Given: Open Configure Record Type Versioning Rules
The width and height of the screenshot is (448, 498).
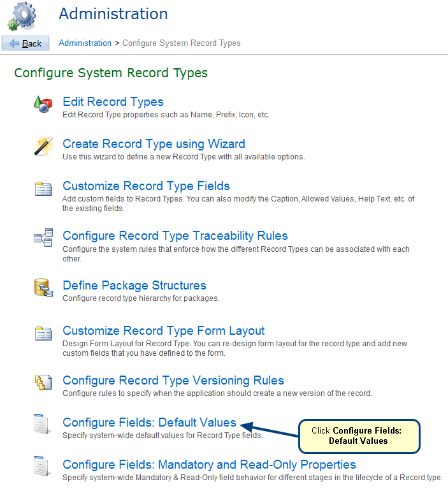Looking at the screenshot, I should (x=173, y=381).
